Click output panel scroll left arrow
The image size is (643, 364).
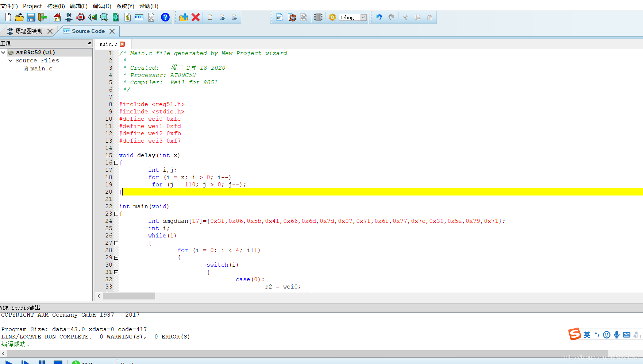(x=3, y=353)
